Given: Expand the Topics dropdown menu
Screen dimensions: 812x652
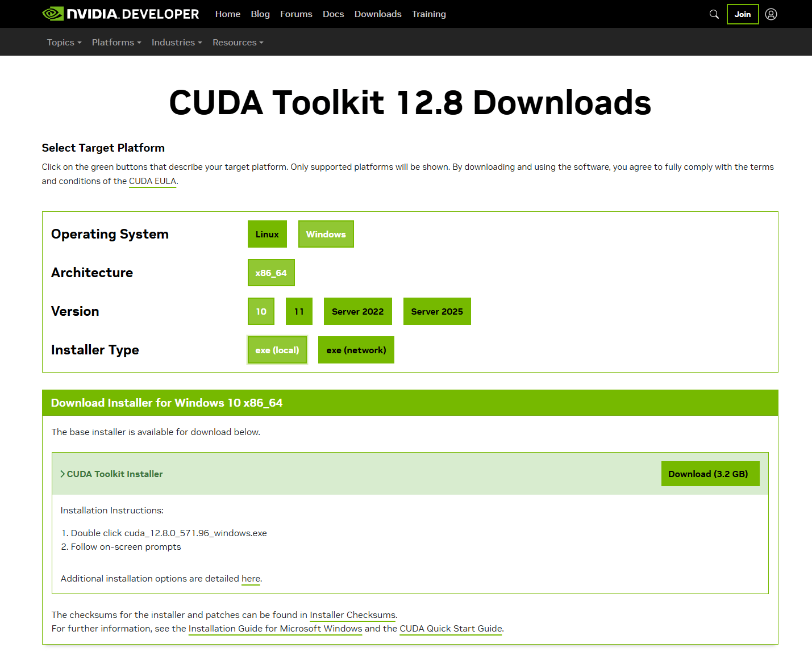Looking at the screenshot, I should (64, 43).
